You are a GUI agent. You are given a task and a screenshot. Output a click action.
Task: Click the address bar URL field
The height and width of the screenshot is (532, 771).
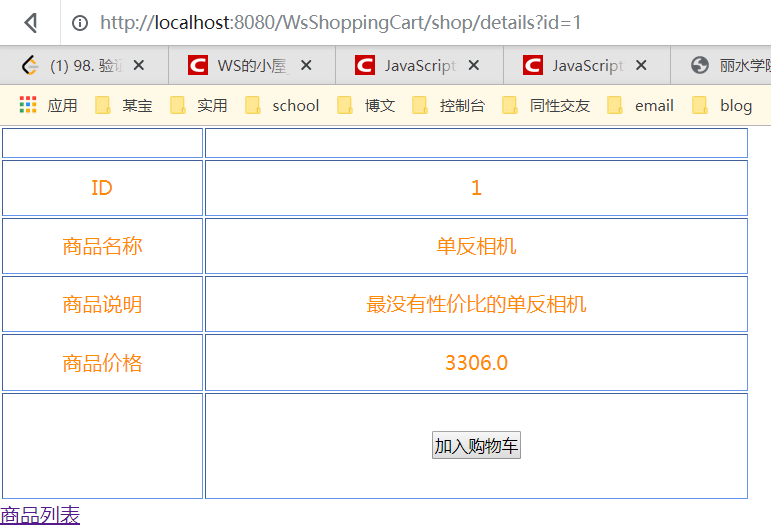pos(400,23)
